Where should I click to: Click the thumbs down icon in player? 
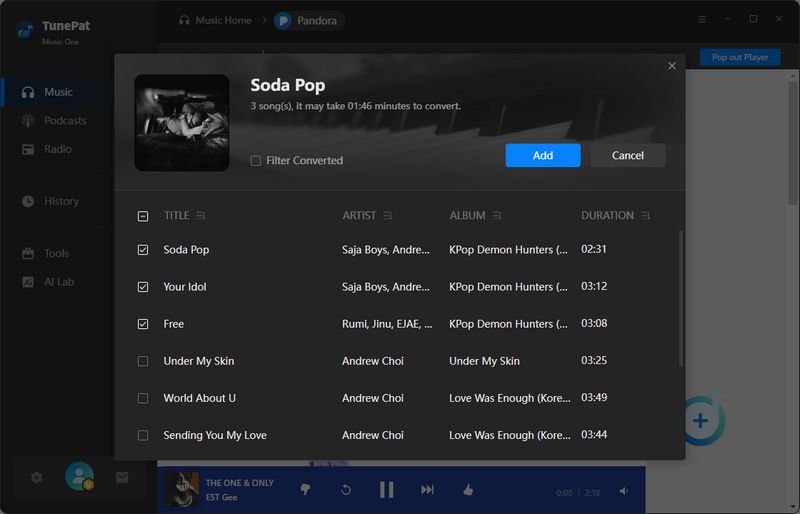[x=306, y=490]
